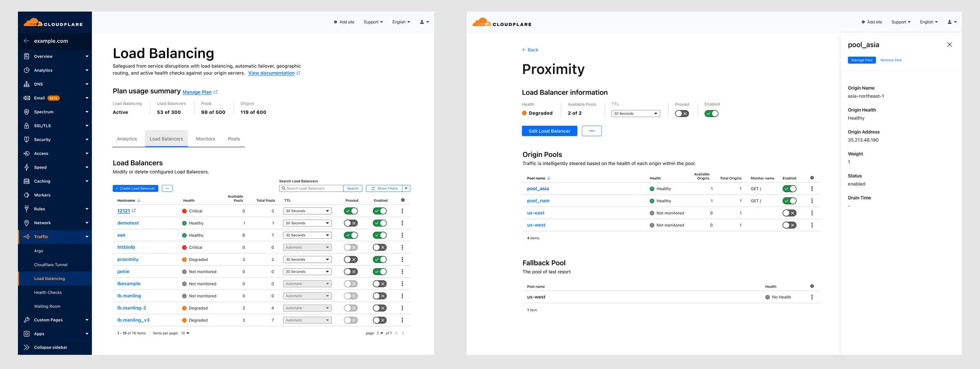Screen dimensions: 980x369
Task: Switch to the Pools tab
Action: 234,139
